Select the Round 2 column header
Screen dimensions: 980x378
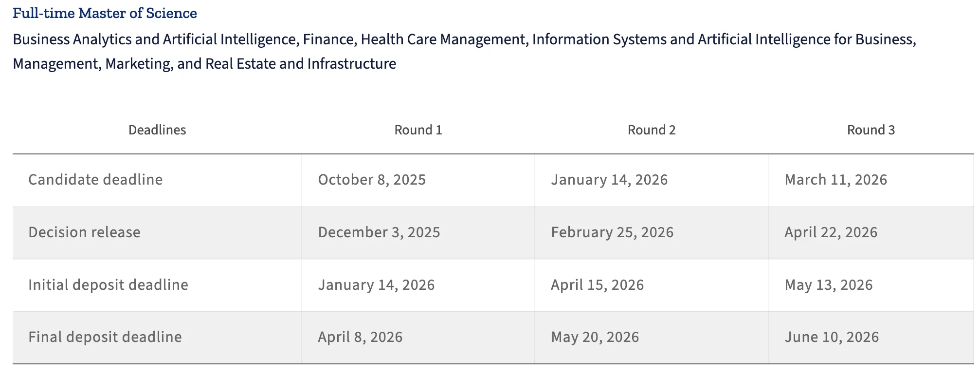[652, 130]
